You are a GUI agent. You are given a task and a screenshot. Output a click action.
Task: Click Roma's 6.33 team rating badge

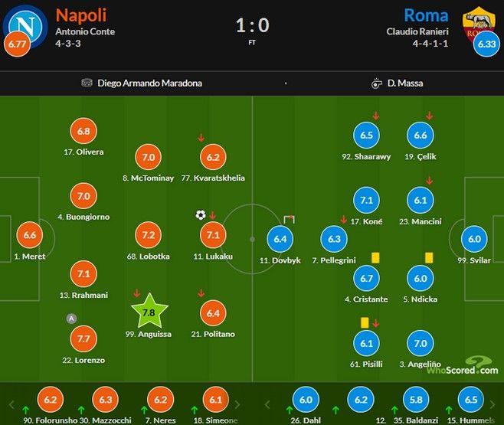click(x=487, y=44)
